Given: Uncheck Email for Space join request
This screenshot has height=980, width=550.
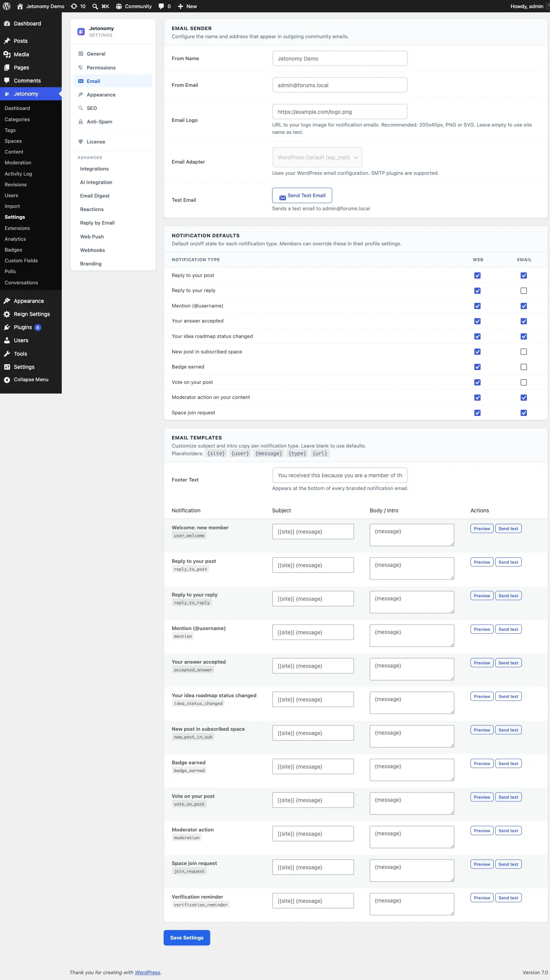Looking at the screenshot, I should (524, 413).
